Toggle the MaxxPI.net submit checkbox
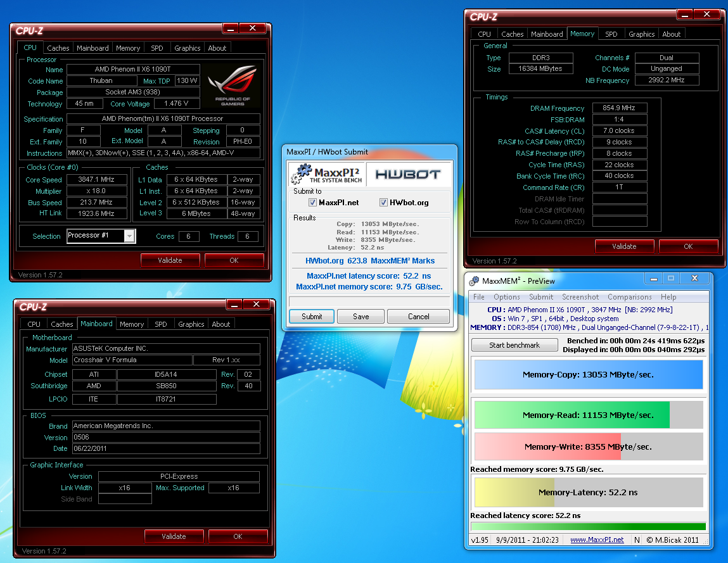The height and width of the screenshot is (563, 728). click(x=312, y=203)
